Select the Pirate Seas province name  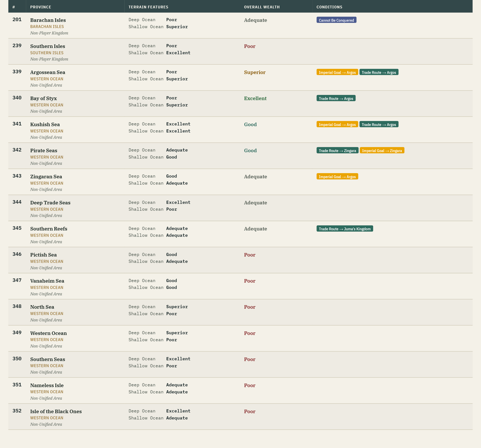click(44, 151)
